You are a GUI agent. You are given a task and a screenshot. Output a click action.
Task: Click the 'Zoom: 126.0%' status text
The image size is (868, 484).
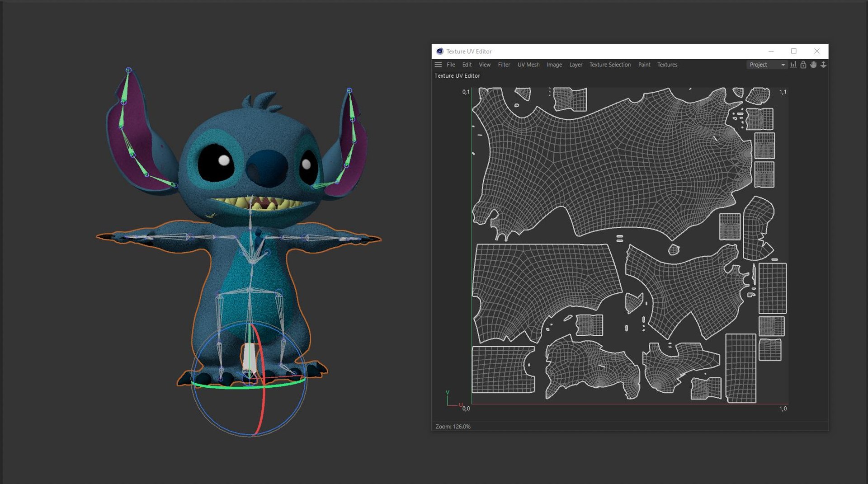pyautogui.click(x=453, y=426)
